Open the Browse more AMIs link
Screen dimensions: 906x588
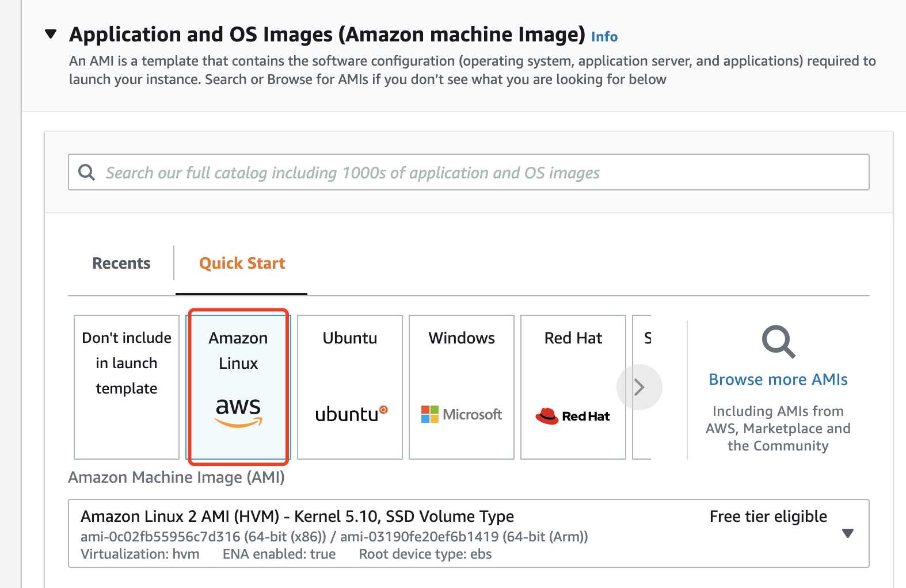(x=778, y=380)
